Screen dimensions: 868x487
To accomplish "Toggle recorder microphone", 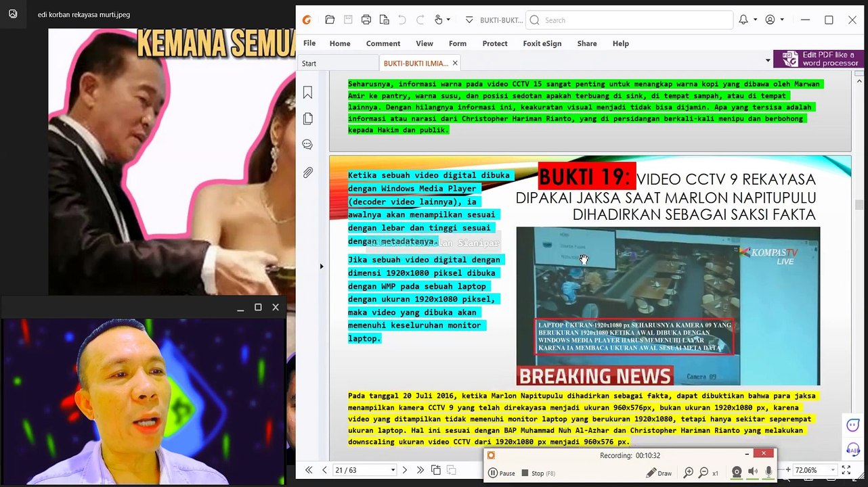I will point(768,472).
